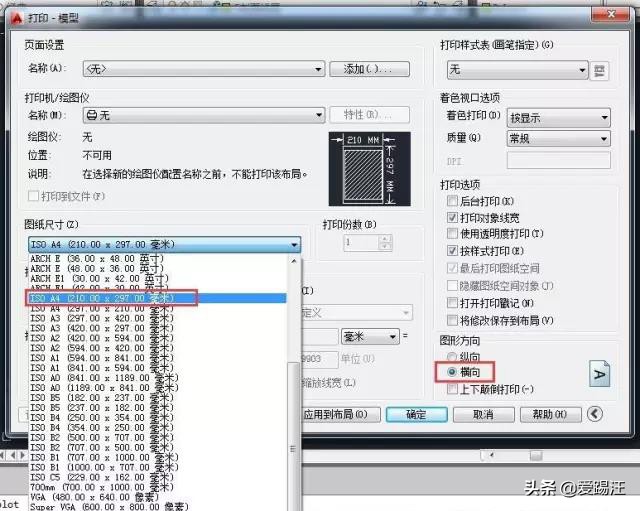640x511 pixels.
Task: Select ISO B2 (707.00 x 500.00) paper size
Action: 158,447
